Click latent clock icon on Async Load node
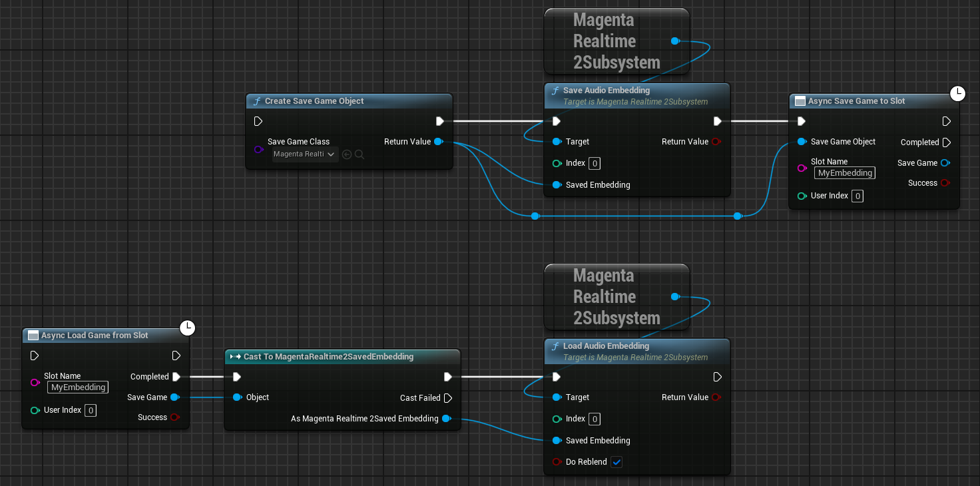The image size is (980, 486). pos(188,328)
